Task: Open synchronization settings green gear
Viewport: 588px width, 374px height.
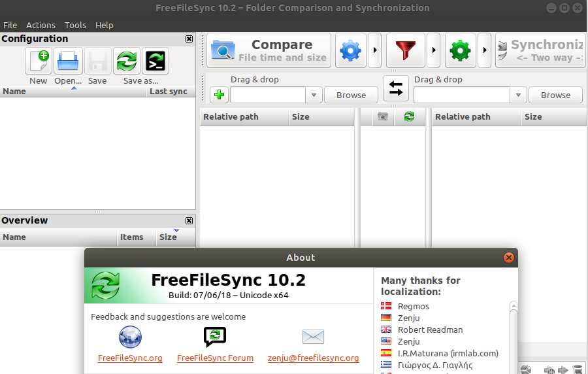Action: point(461,51)
